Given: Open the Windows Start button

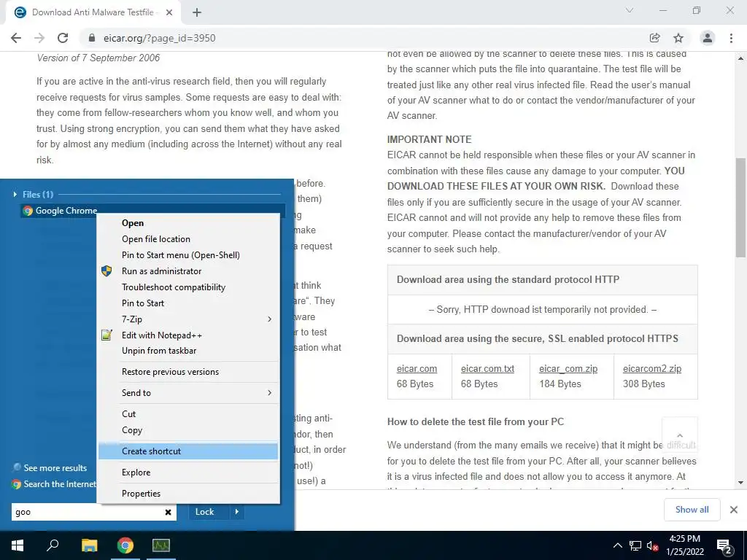Looking at the screenshot, I should (18, 545).
